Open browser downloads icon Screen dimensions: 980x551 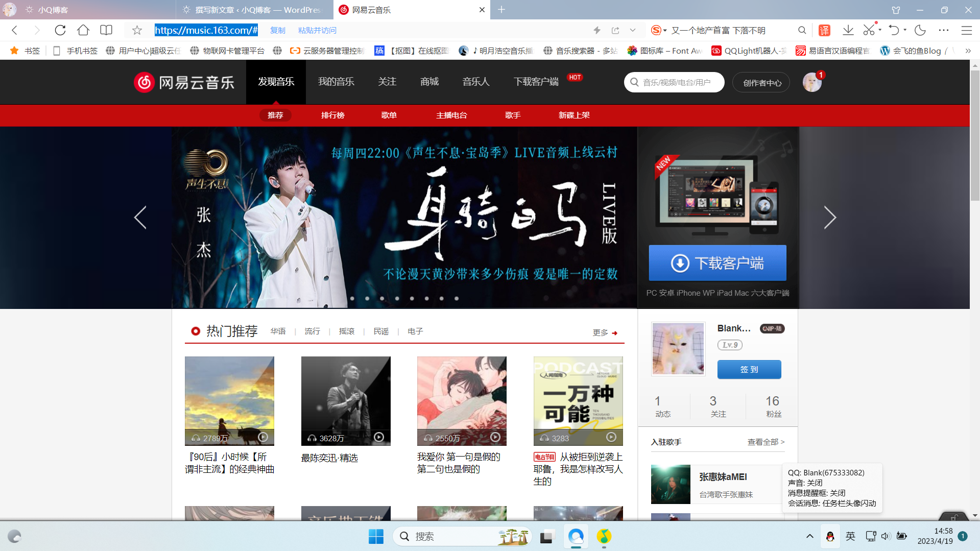coord(848,30)
